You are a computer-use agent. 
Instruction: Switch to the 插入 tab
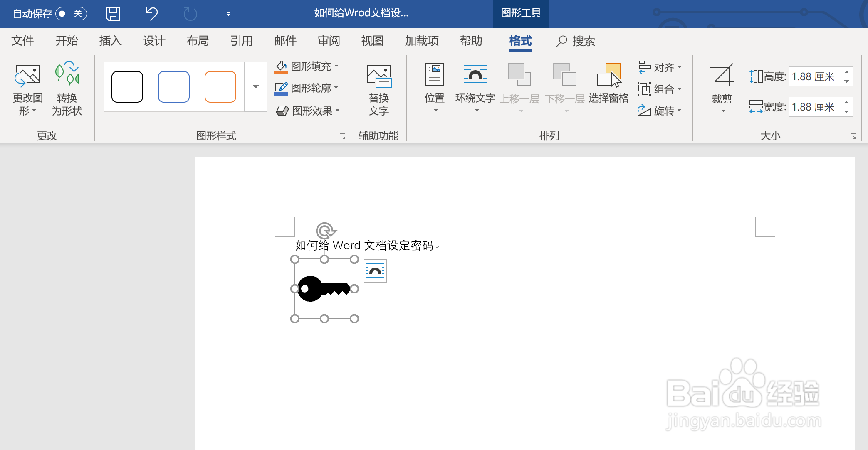point(110,41)
